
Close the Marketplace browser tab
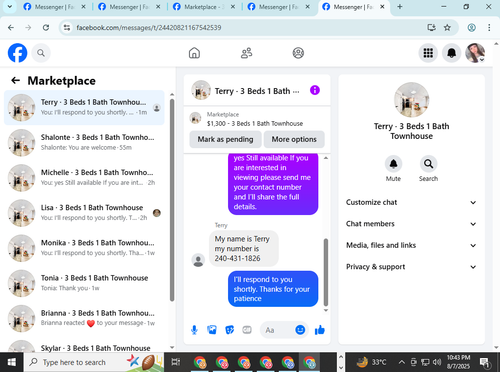(x=233, y=7)
